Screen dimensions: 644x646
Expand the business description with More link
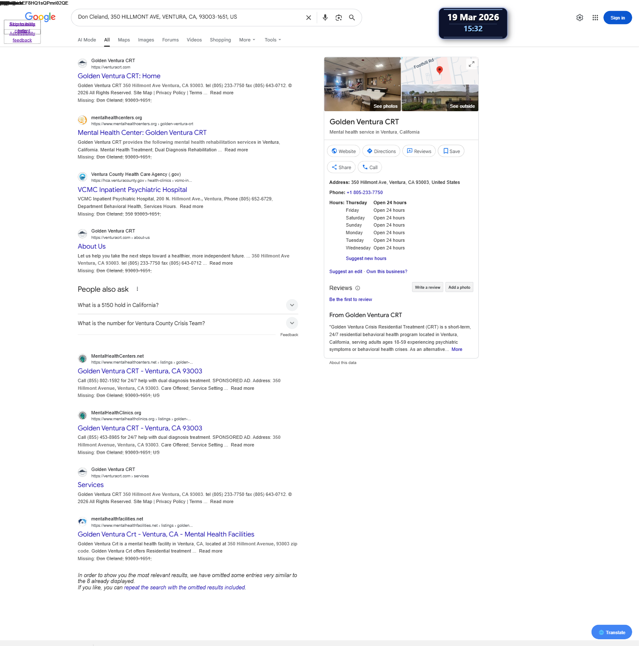click(x=457, y=350)
